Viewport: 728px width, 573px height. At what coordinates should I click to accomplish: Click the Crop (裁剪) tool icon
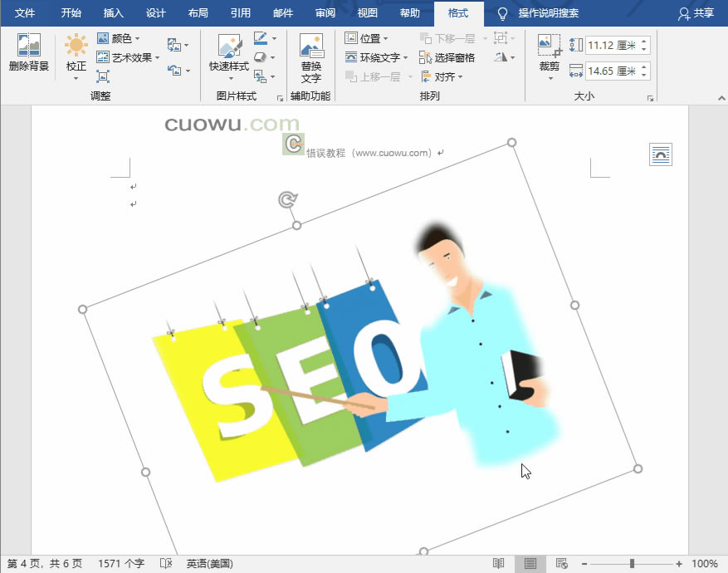coord(550,45)
